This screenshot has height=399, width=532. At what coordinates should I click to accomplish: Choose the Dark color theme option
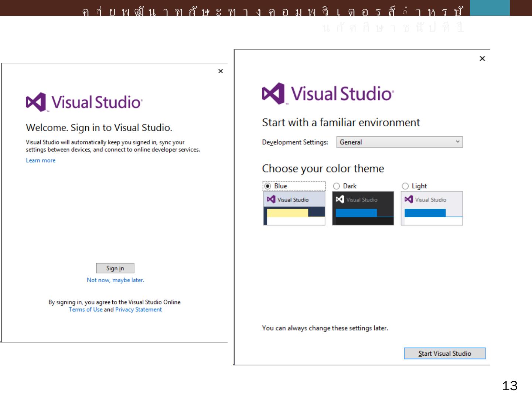pyautogui.click(x=337, y=186)
